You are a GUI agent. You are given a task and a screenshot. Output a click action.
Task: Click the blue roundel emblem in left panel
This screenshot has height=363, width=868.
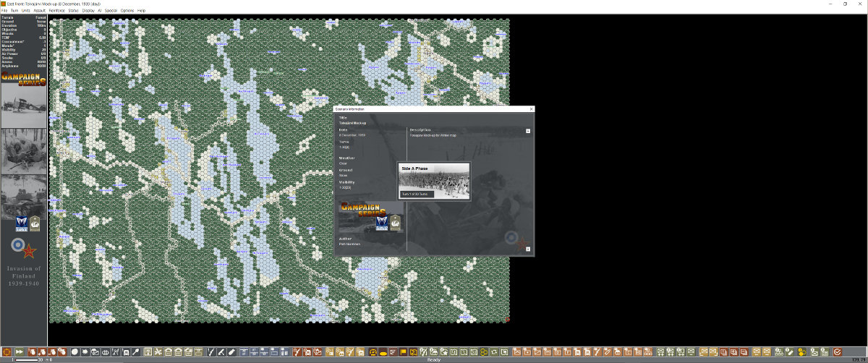18,244
